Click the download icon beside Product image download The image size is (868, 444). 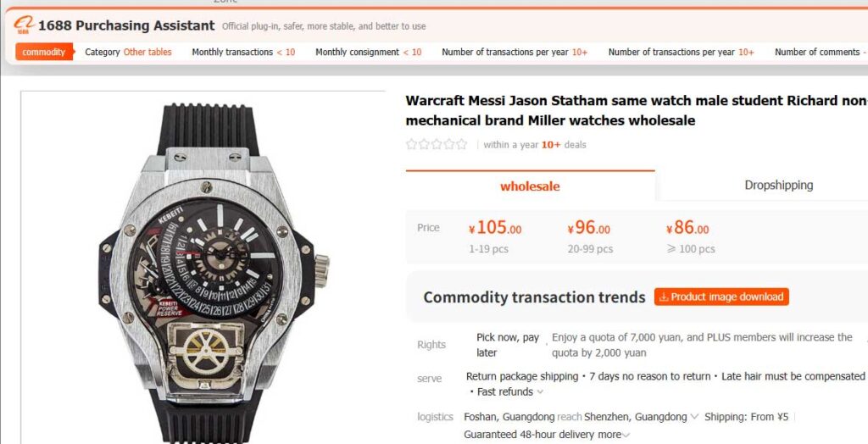[664, 297]
